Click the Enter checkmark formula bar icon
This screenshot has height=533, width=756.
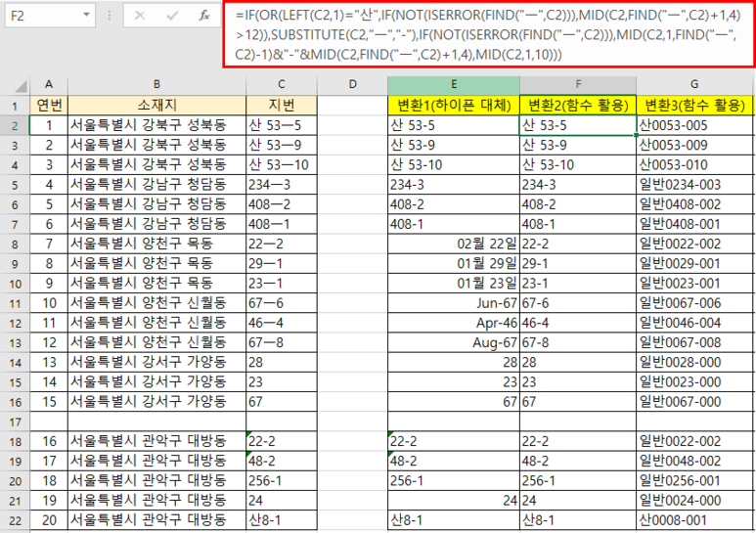(x=172, y=16)
